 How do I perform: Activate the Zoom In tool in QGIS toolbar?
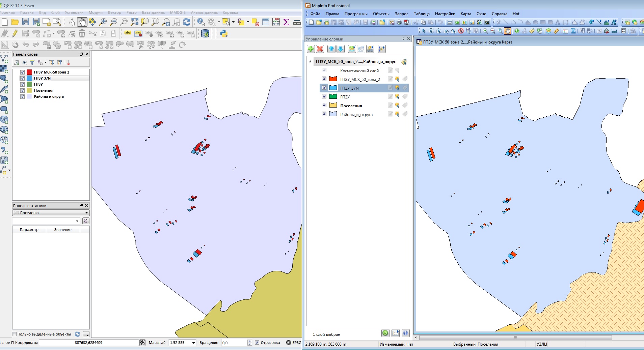[x=104, y=22]
